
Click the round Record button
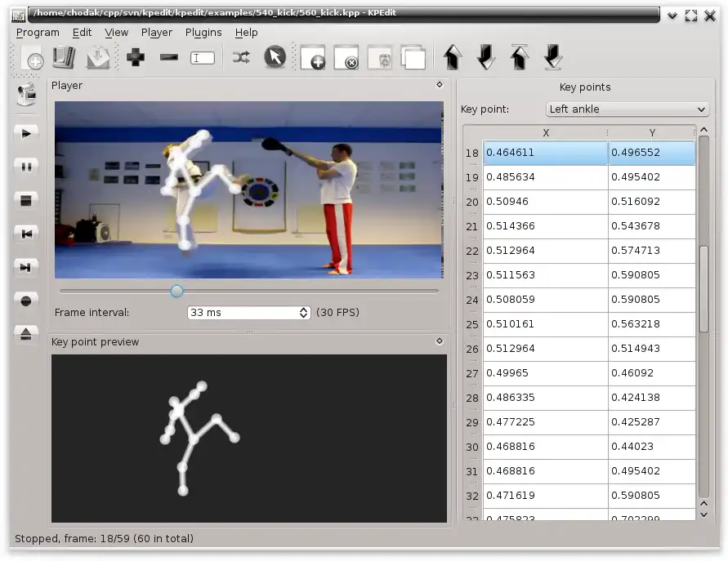(x=26, y=301)
